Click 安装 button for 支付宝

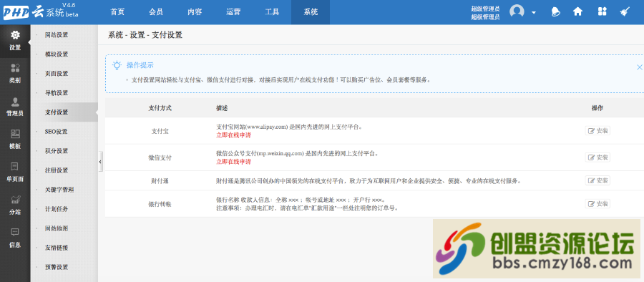[597, 131]
